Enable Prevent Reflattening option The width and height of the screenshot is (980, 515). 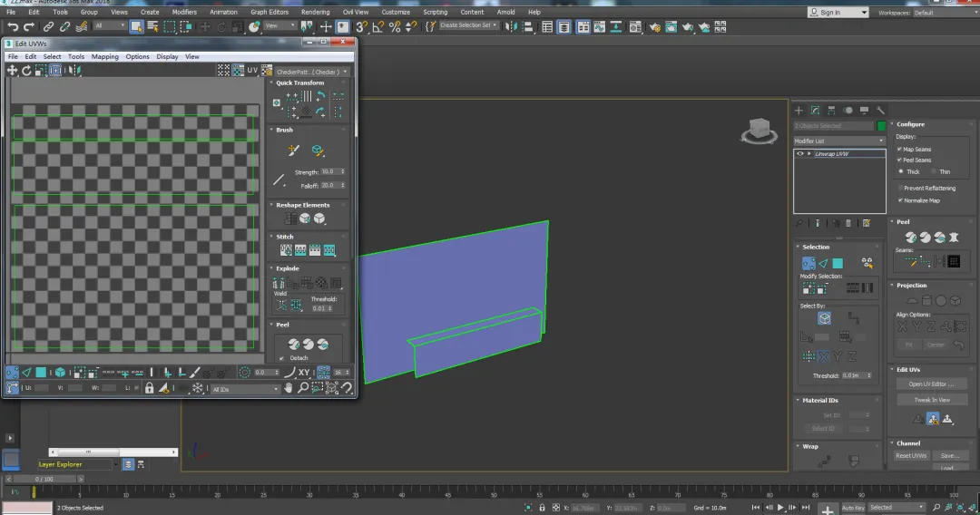tap(899, 188)
